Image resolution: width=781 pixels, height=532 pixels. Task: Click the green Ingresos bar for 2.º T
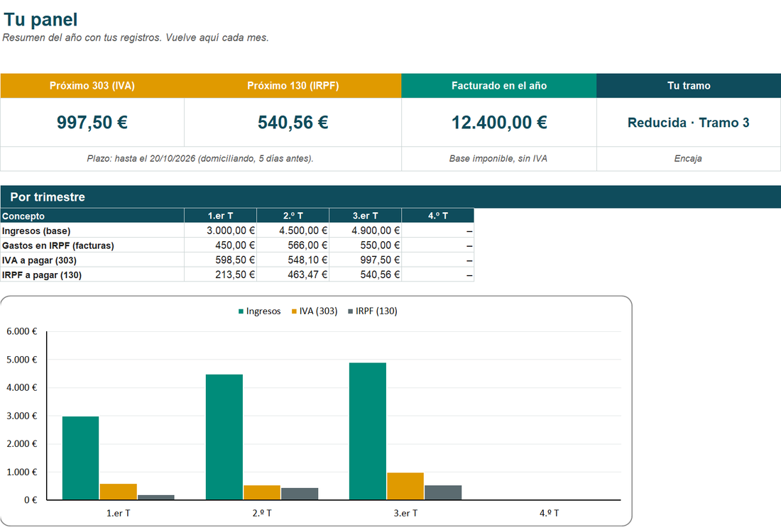click(x=224, y=437)
